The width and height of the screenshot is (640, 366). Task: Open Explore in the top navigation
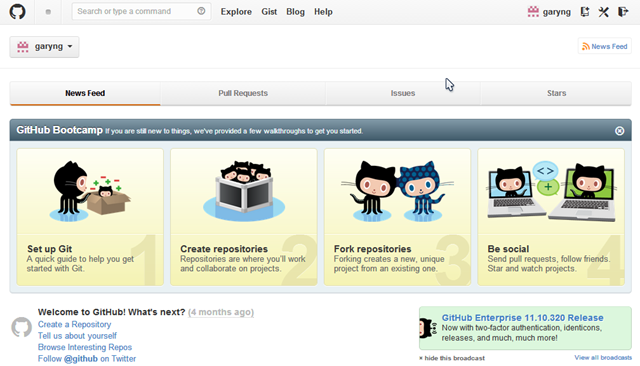coord(236,12)
